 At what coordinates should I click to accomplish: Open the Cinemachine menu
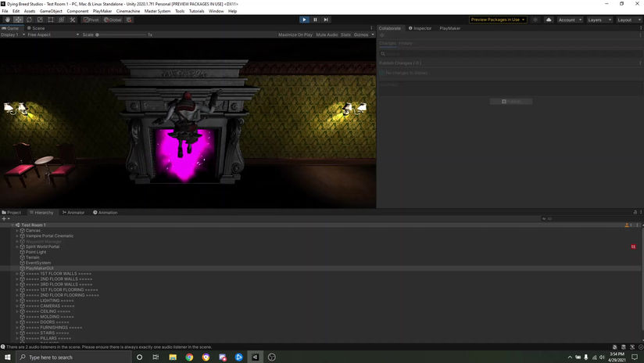tap(128, 11)
